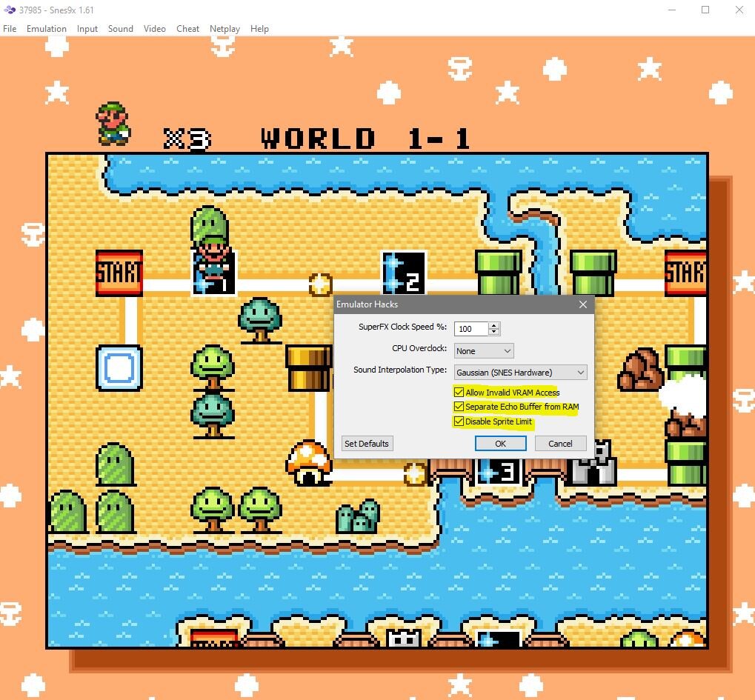
Task: Click the gray mini castle on the map
Action: [x=593, y=464]
